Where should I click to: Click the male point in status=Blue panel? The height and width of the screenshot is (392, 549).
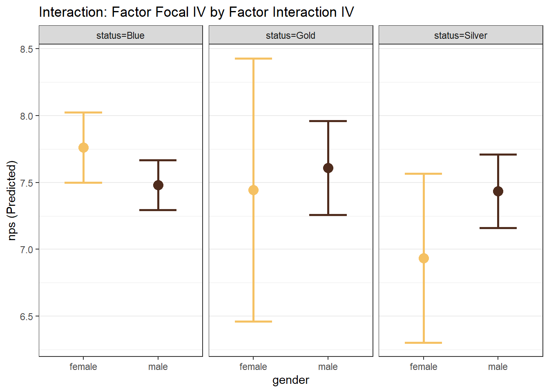[158, 185]
